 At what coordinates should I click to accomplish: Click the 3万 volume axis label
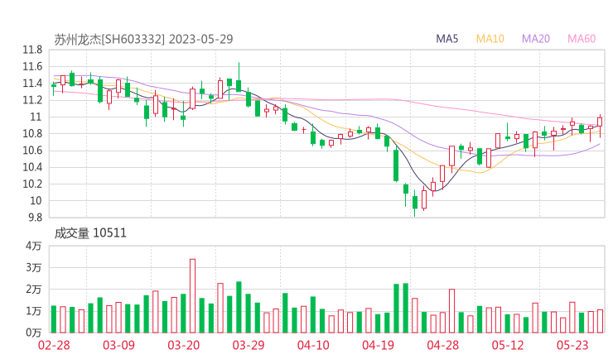34,268
